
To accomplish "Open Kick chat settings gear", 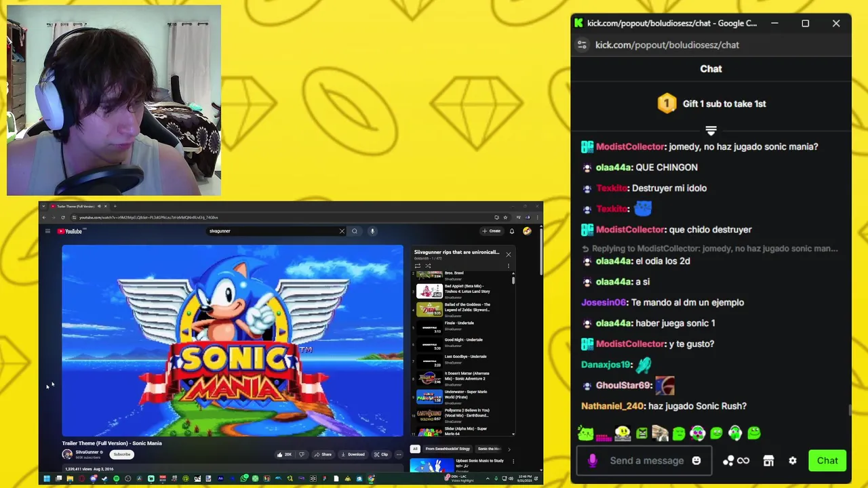I will pyautogui.click(x=792, y=461).
